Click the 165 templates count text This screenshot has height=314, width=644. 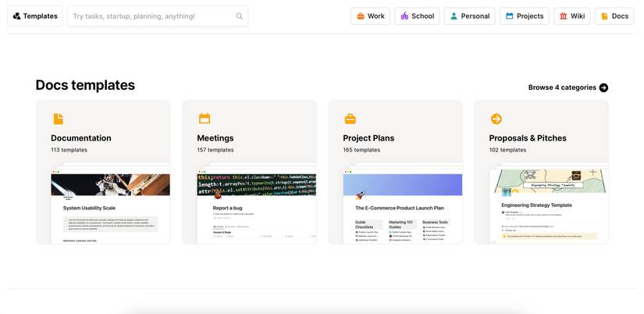pos(361,150)
